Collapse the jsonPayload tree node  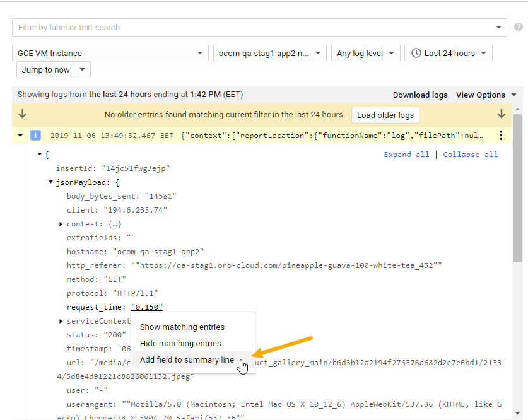51,182
